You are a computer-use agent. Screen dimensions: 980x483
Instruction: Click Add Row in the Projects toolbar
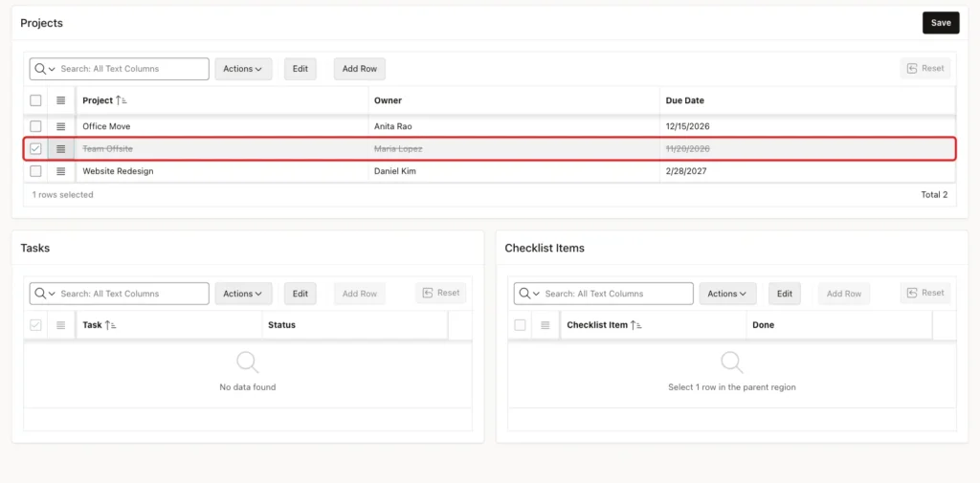coord(360,69)
